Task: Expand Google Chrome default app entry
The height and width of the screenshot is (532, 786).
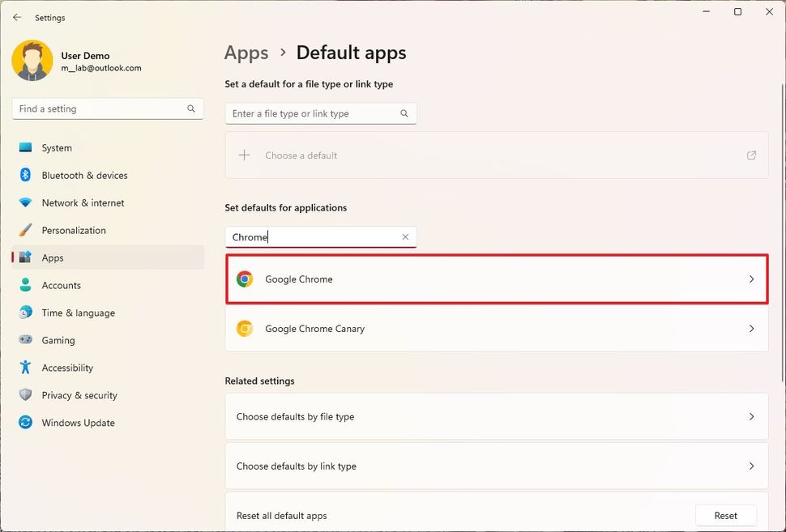Action: pos(496,279)
